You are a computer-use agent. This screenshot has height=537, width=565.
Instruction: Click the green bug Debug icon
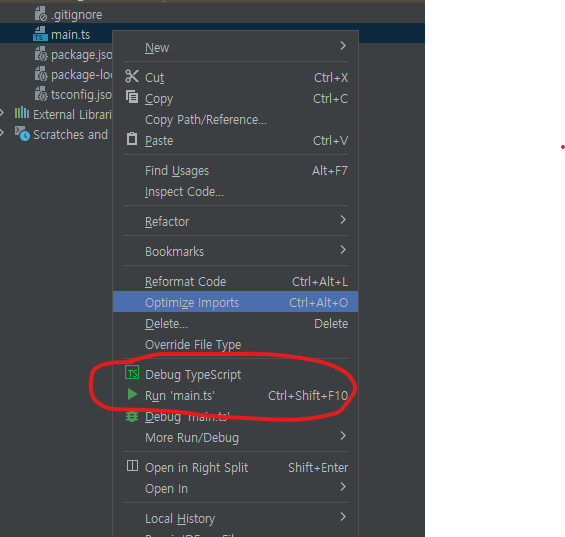pos(132,417)
